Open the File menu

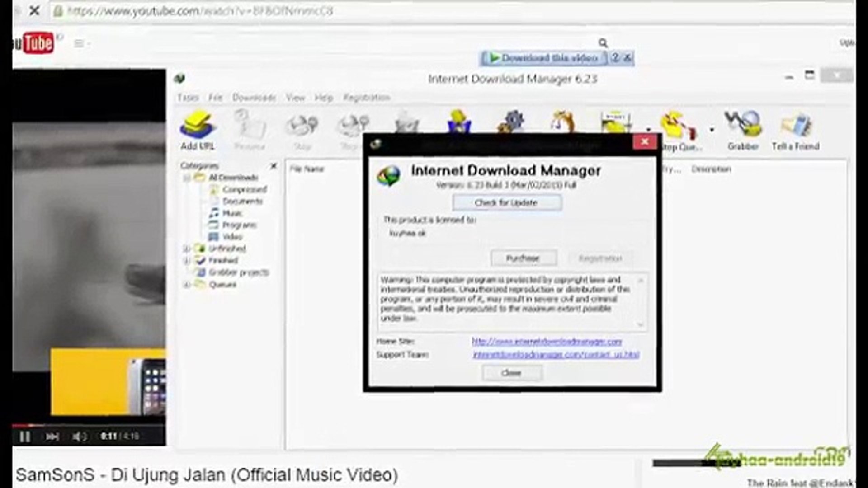tap(215, 98)
